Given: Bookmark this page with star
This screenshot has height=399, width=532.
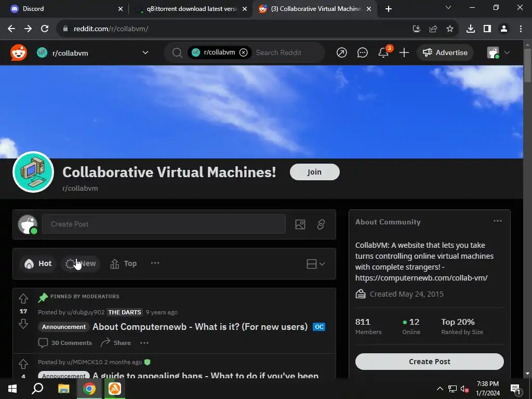Looking at the screenshot, I should (x=450, y=29).
